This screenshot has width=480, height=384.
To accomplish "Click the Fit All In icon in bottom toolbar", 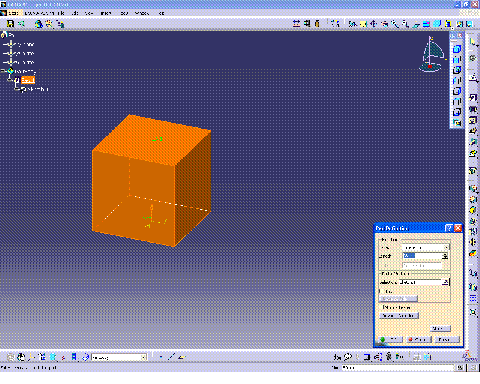I will (x=21, y=357).
